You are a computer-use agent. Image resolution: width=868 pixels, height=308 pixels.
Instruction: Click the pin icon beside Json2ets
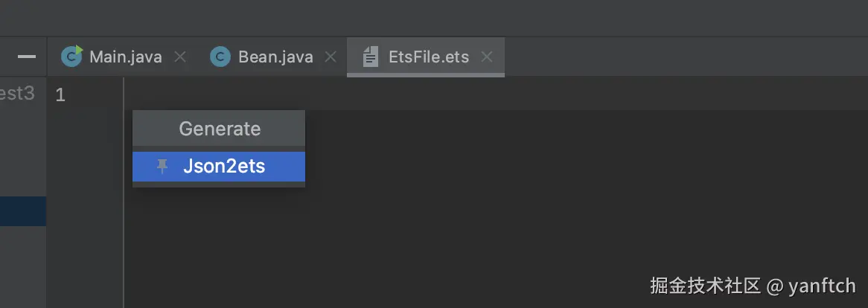pyautogui.click(x=162, y=167)
